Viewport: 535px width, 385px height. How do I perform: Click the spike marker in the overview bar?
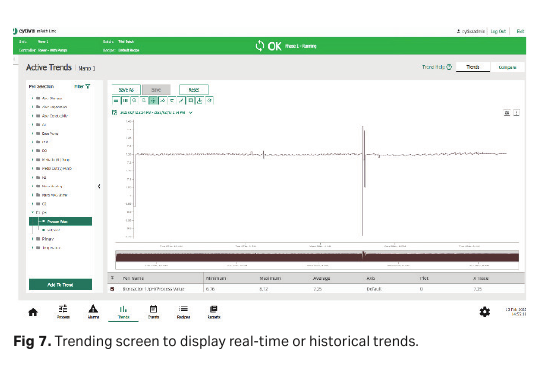click(364, 254)
